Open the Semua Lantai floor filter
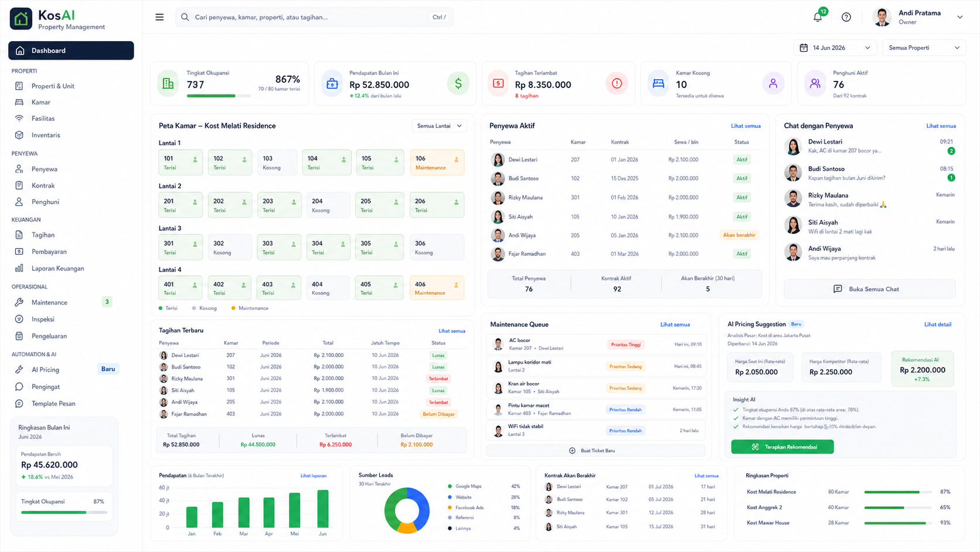Viewport: 980px width, 552px height. click(439, 126)
